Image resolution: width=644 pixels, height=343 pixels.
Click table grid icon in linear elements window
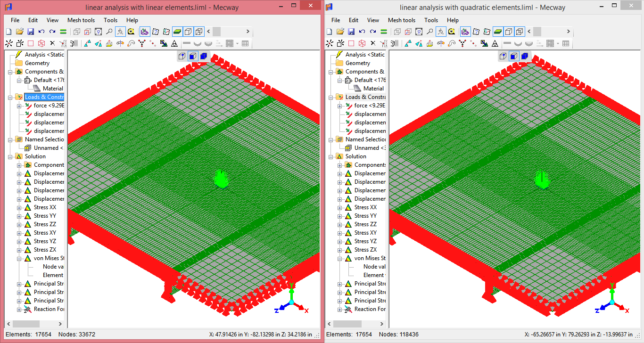[x=246, y=43]
